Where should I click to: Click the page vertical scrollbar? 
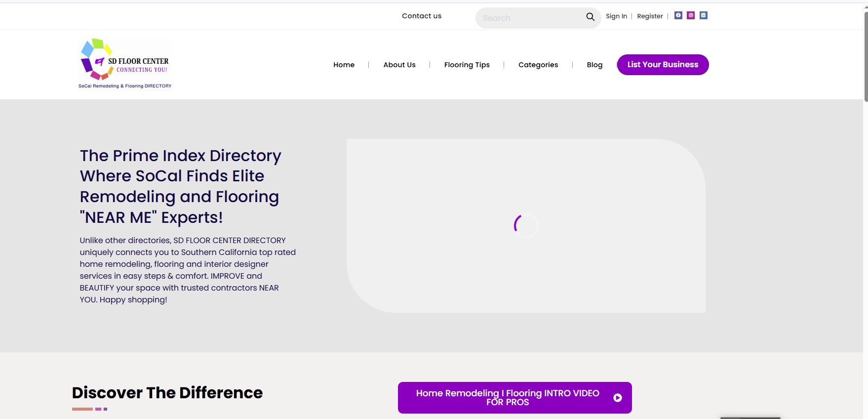[866, 209]
